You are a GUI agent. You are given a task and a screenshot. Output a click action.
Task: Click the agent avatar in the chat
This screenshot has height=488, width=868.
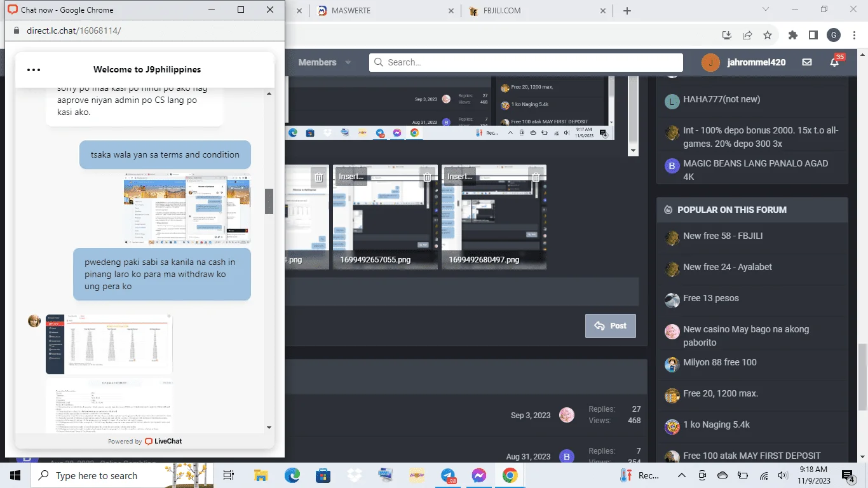(x=34, y=321)
